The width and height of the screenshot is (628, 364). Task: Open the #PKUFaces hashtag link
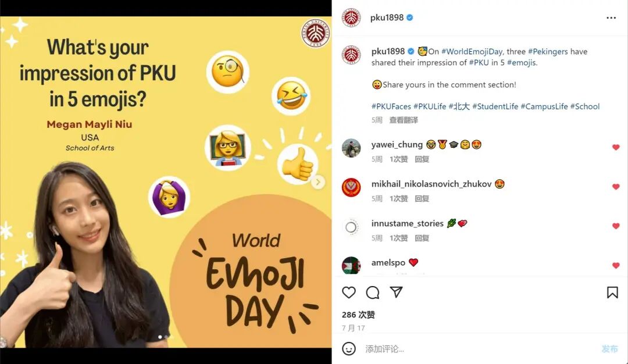(391, 106)
